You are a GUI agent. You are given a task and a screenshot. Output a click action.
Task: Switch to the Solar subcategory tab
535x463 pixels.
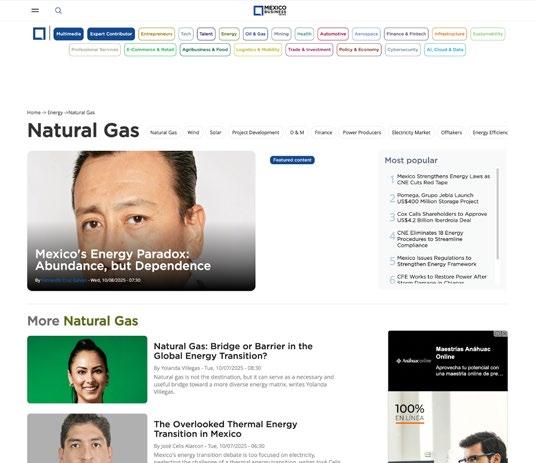tap(215, 132)
